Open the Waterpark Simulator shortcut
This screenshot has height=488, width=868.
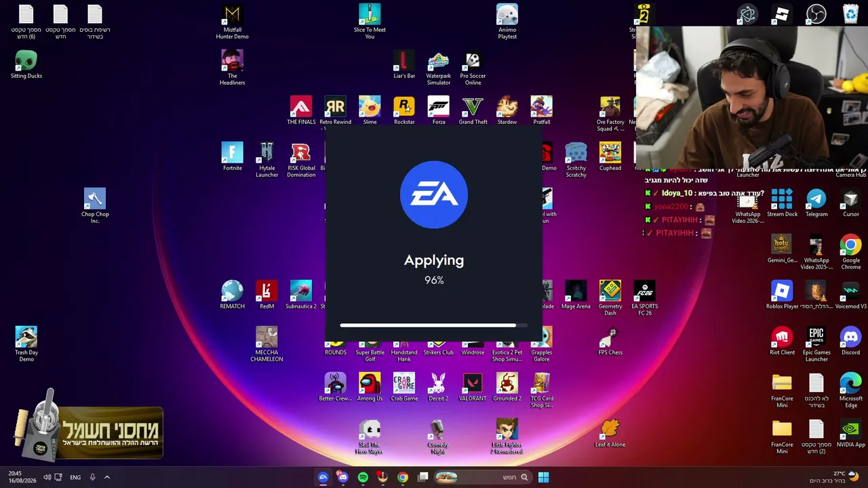(x=439, y=68)
